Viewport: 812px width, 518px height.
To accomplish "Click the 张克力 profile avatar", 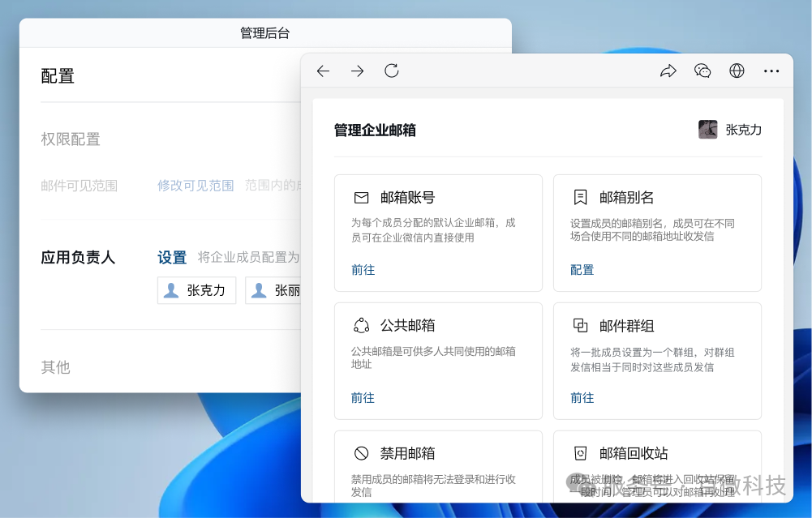I will (707, 129).
